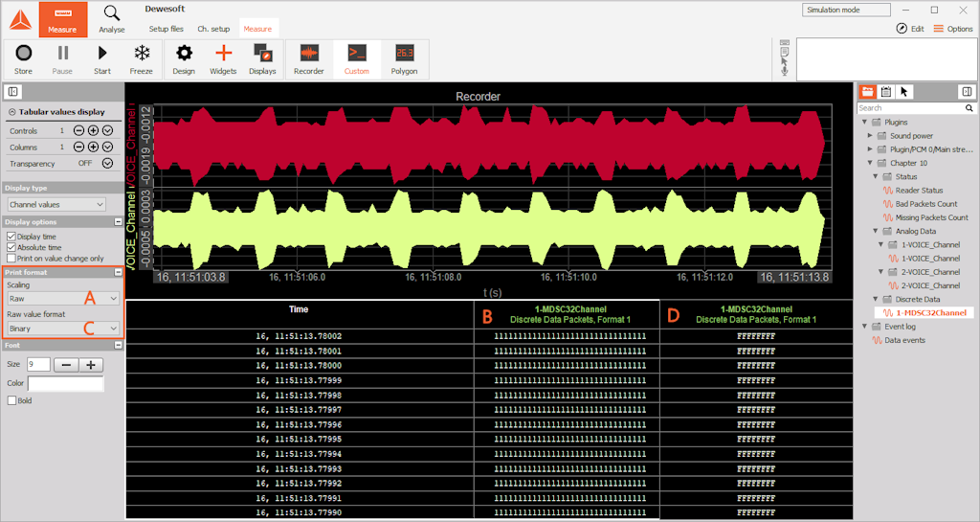Screen dimensions: 980x522
Task: Increase Columns count with plus
Action: coord(93,147)
